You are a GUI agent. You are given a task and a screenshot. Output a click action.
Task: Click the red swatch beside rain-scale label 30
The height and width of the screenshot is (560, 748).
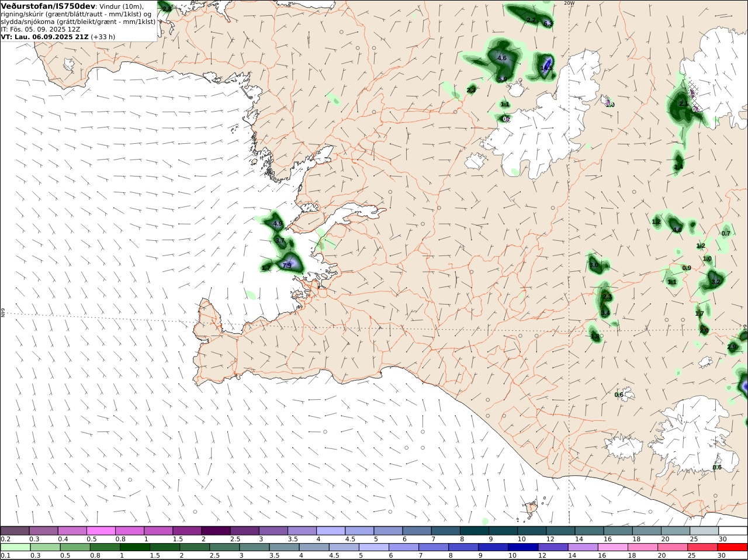click(733, 548)
